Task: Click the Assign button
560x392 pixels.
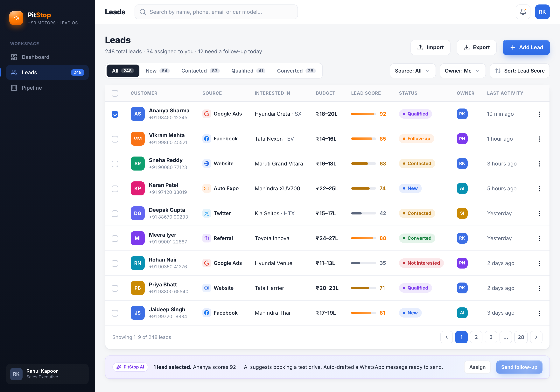Action: point(477,367)
